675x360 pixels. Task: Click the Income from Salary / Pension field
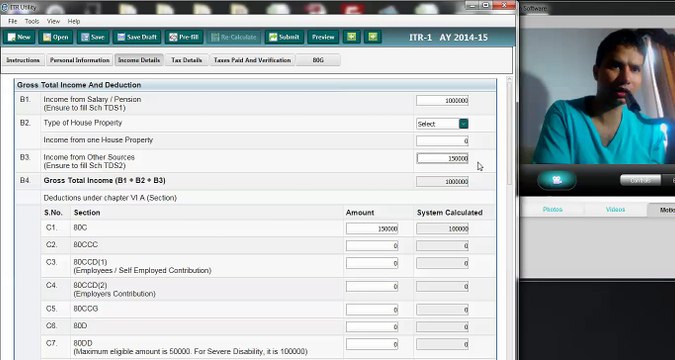(442, 100)
